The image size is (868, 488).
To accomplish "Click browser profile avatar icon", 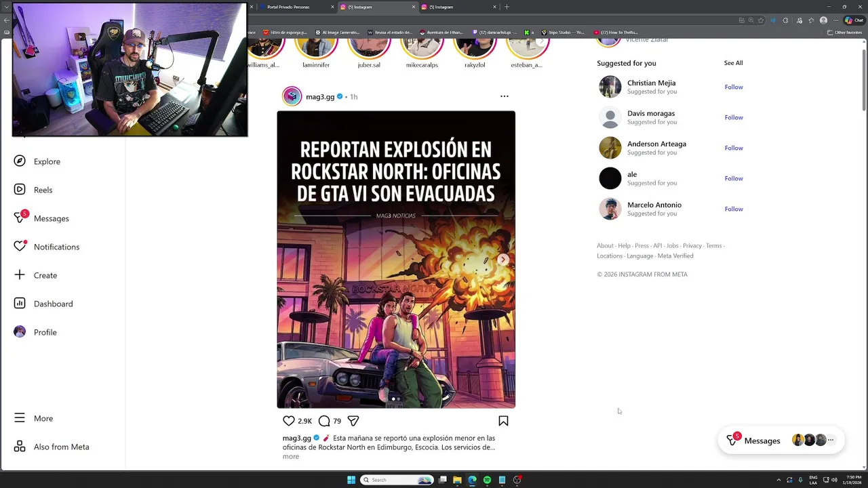I will (x=823, y=20).
